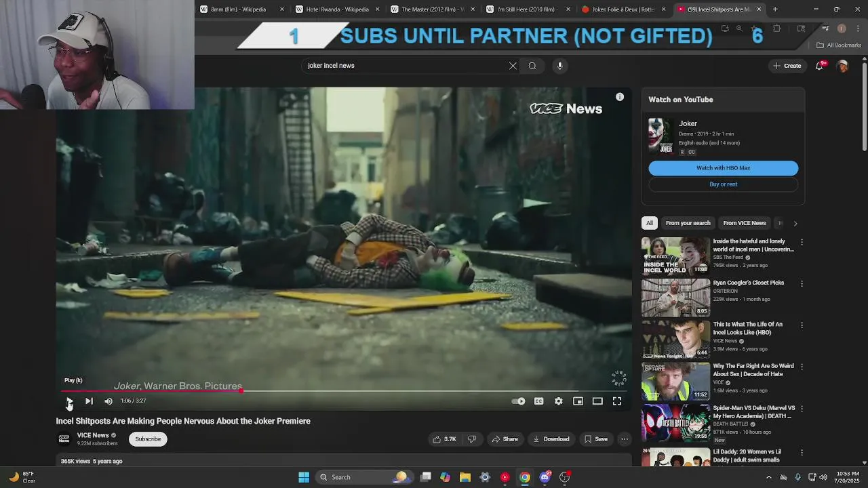
Task: Open options for Ryan Coogler's Closet Picks
Action: click(x=802, y=283)
